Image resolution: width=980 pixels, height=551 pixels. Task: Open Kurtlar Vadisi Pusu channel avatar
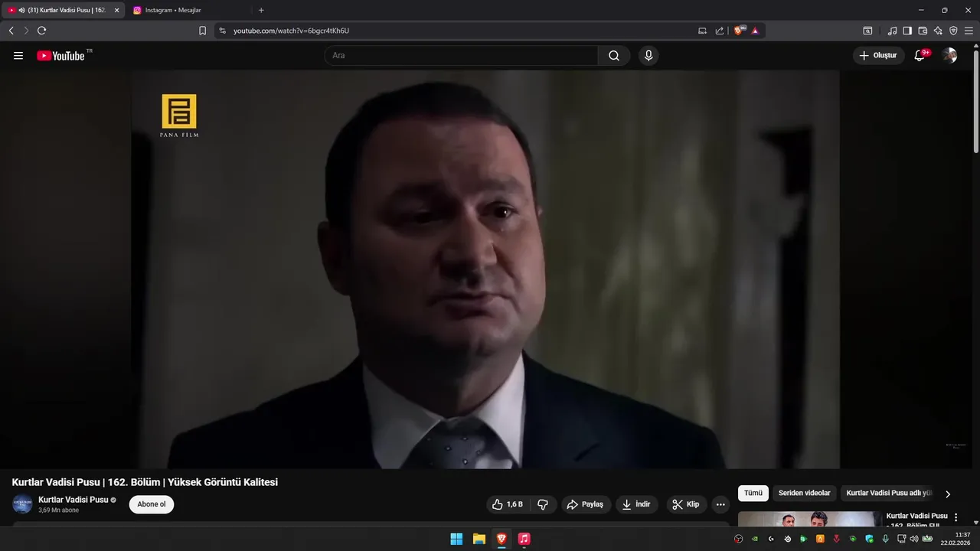click(22, 504)
